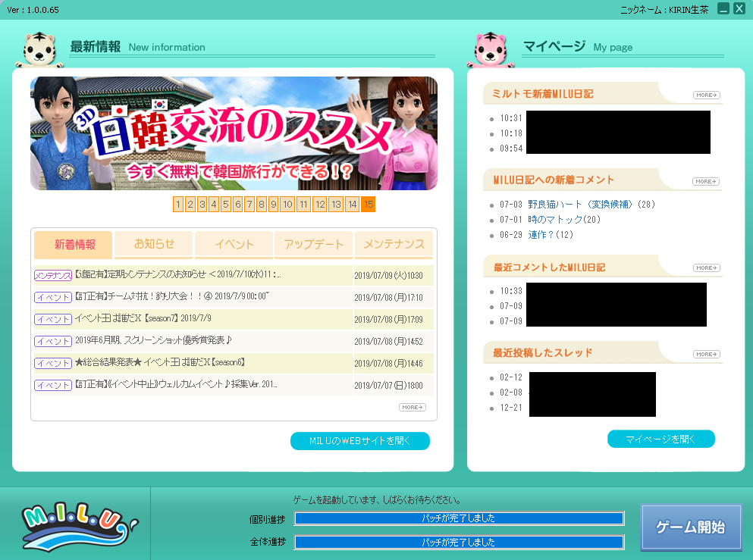Select banner page number 8

(x=262, y=205)
